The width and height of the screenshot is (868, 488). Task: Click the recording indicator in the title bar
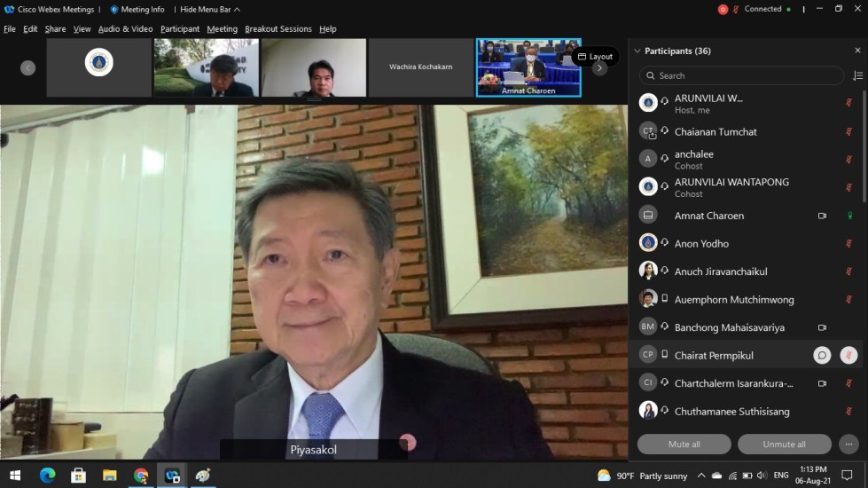(723, 10)
